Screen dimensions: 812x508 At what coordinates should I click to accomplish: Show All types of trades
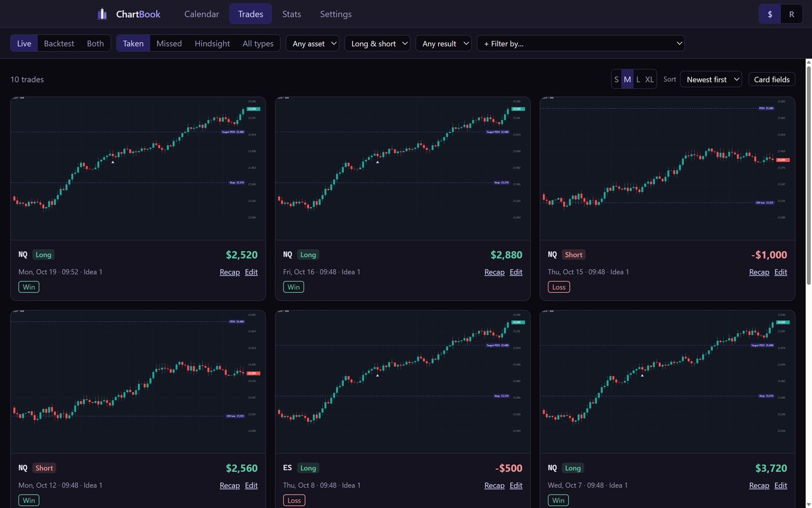[258, 44]
